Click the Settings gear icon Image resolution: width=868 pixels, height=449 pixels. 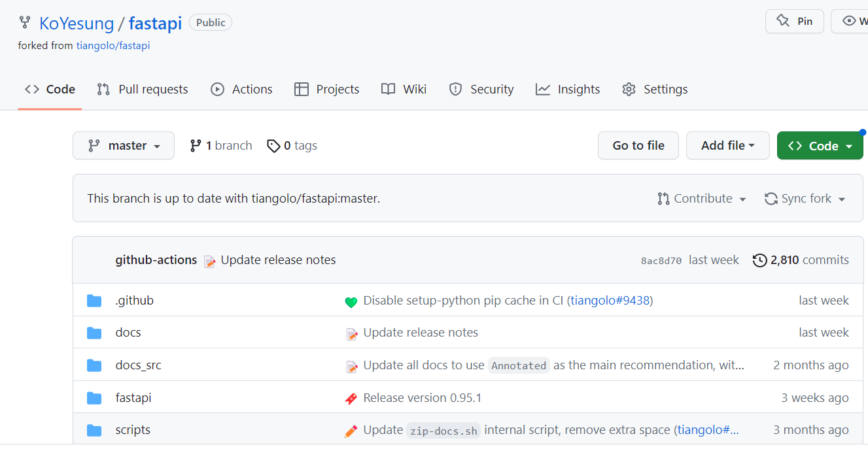[x=629, y=90]
